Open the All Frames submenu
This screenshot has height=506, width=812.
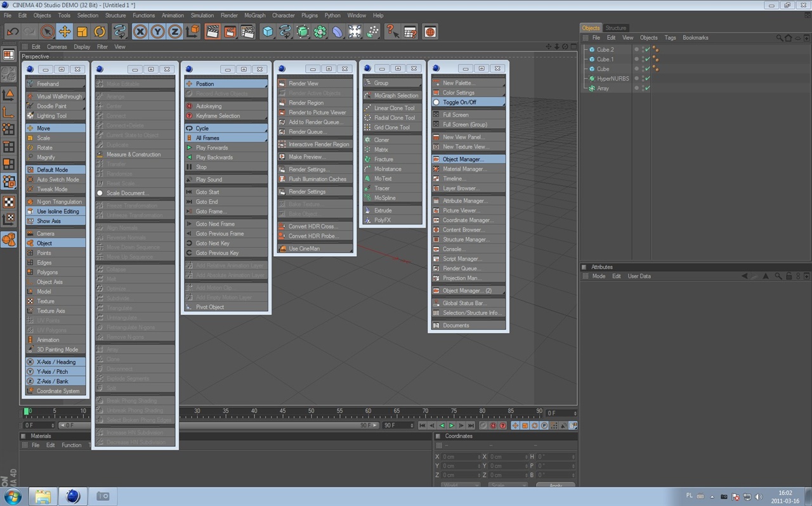226,138
